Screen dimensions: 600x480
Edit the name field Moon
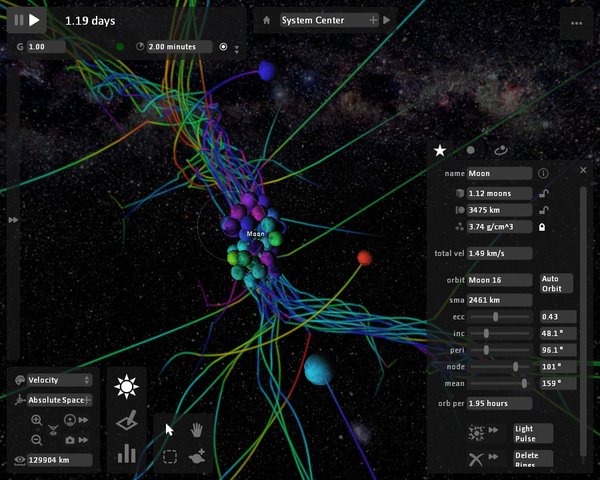click(499, 173)
